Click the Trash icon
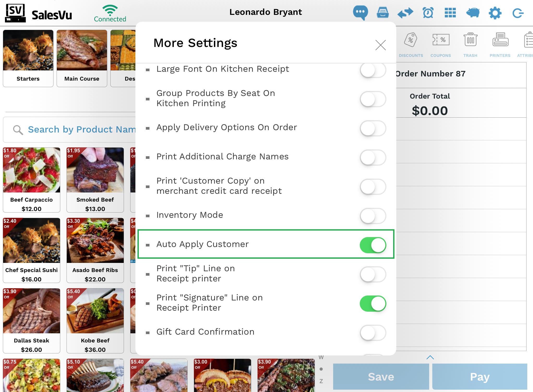Viewport: 533px width, 392px height. pyautogui.click(x=470, y=45)
